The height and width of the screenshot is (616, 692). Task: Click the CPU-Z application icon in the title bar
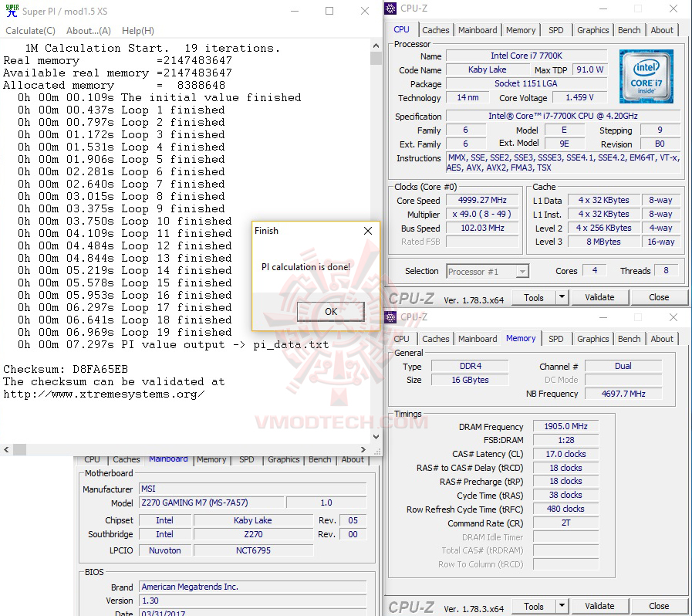(390, 8)
